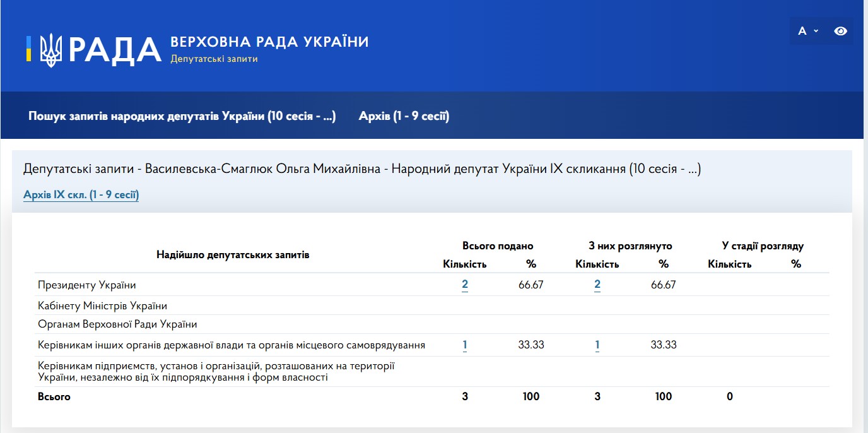This screenshot has width=868, height=433.
Task: Select the 'Президенту України' row label
Action: point(87,285)
